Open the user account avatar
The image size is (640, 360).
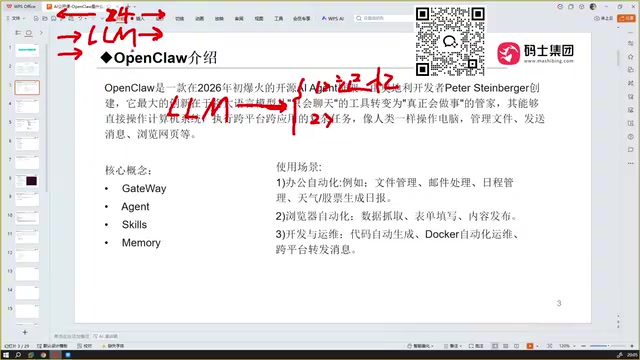click(x=593, y=7)
